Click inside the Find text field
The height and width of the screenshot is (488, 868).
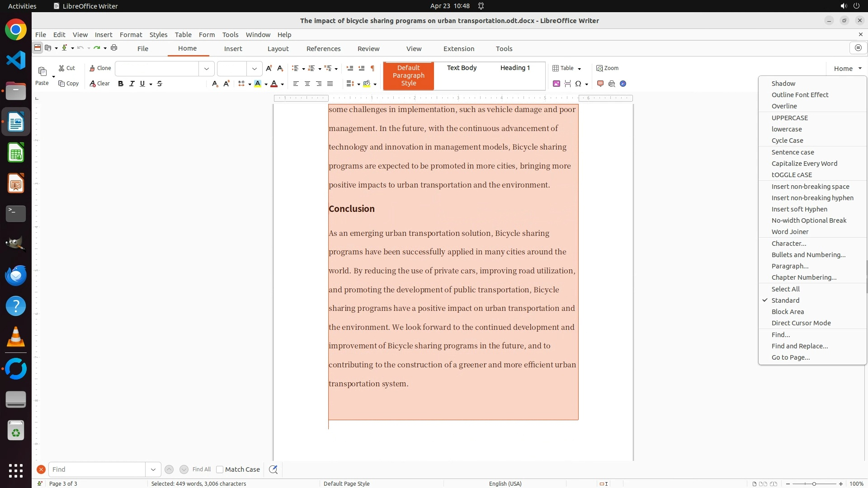point(97,469)
